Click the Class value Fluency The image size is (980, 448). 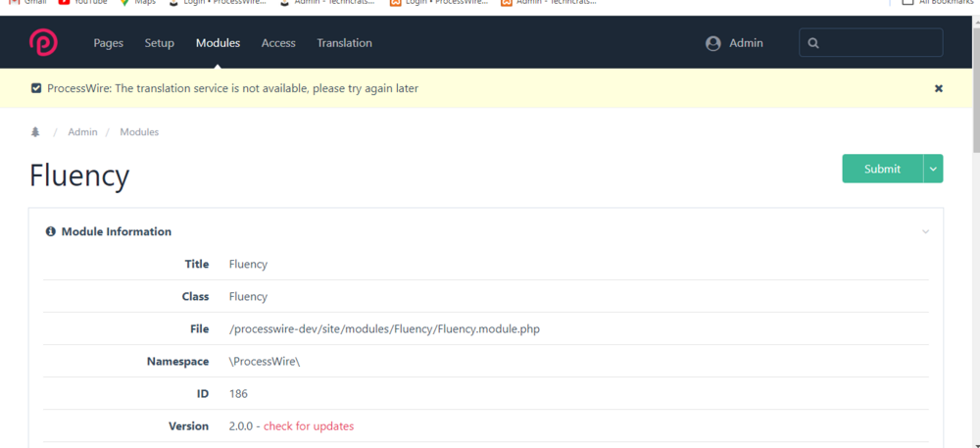point(248,297)
